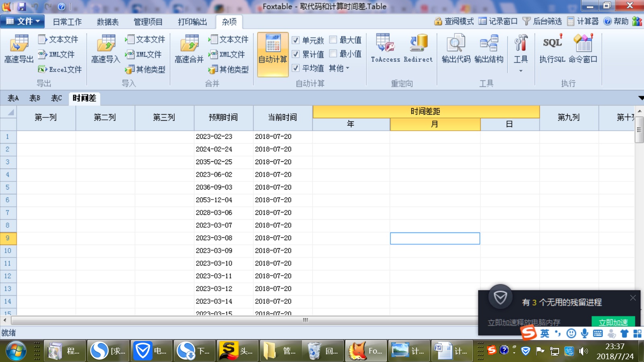Export to 文本文件 in 导出 group
This screenshot has width=644, height=362.
tap(58, 39)
